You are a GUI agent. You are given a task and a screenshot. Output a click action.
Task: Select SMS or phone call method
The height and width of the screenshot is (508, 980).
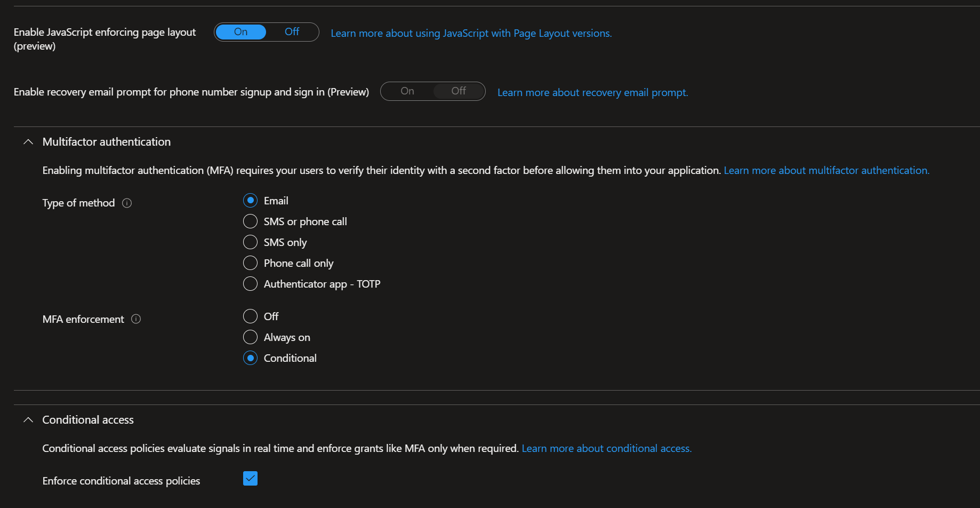click(250, 221)
